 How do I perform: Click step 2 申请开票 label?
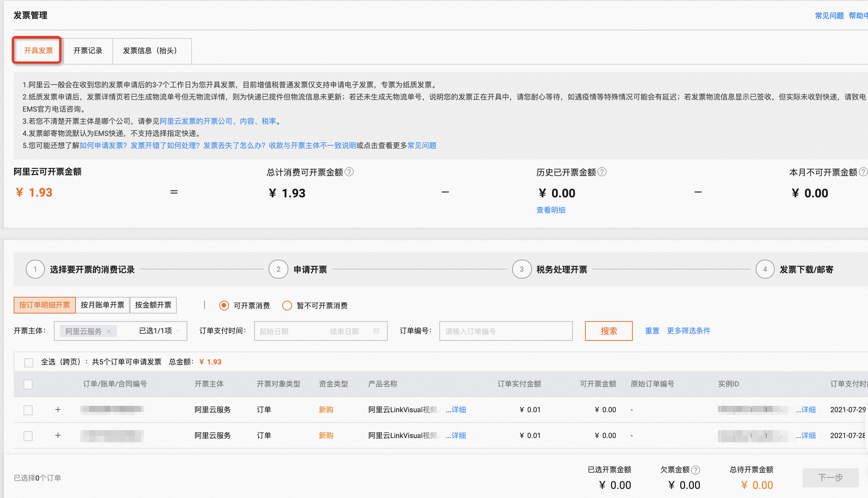pyautogui.click(x=310, y=269)
